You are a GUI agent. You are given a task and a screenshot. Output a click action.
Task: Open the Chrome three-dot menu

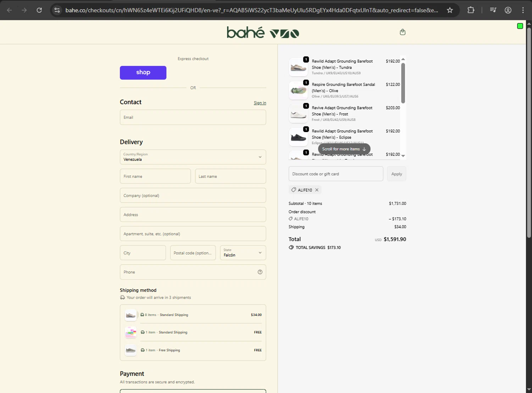[x=523, y=10]
